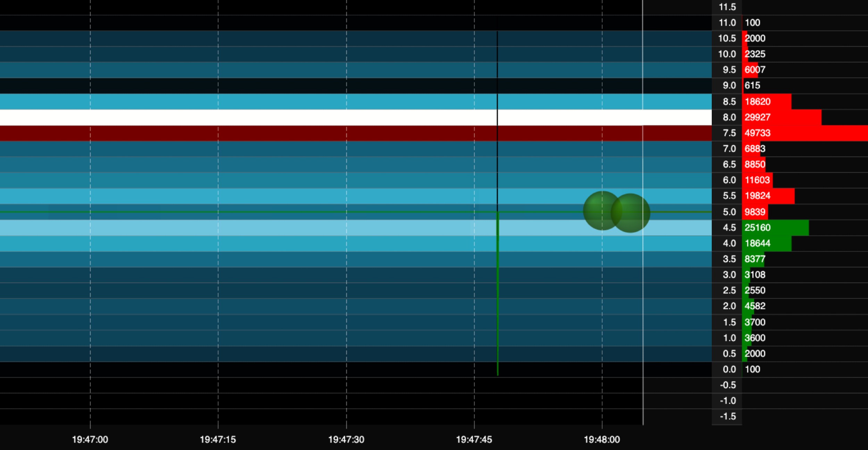Click the left green trade bubble
The width and height of the screenshot is (868, 450).
[602, 211]
